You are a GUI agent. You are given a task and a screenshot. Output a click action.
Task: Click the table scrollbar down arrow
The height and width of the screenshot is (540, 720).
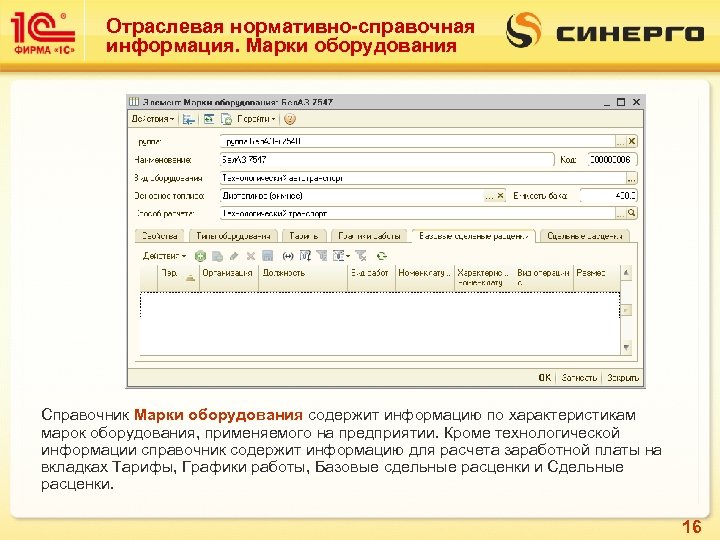[626, 348]
